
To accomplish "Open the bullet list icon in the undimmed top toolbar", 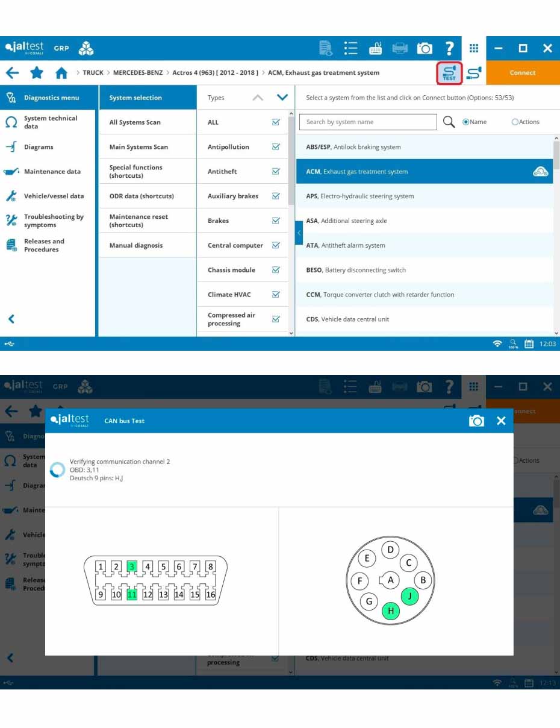I will pyautogui.click(x=350, y=48).
